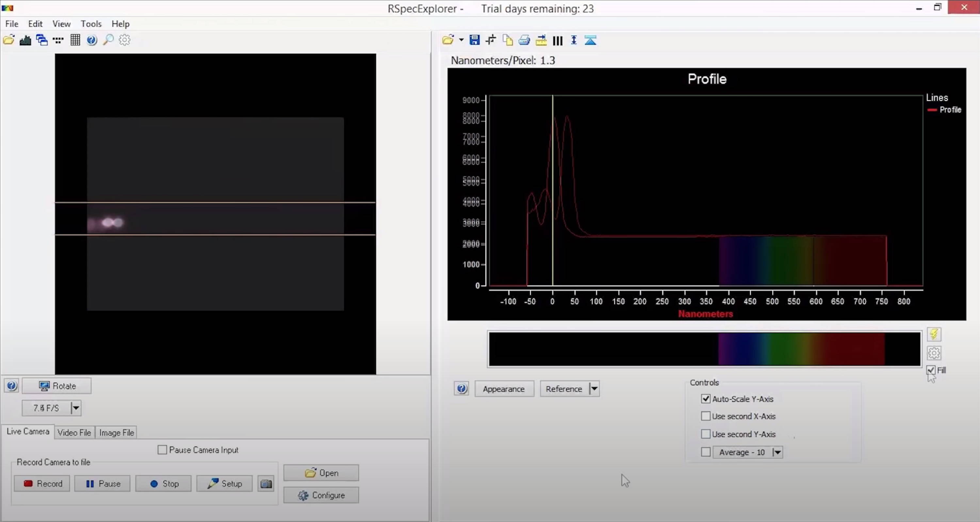This screenshot has width=980, height=522.
Task: Open the Edit menu
Action: [x=35, y=24]
